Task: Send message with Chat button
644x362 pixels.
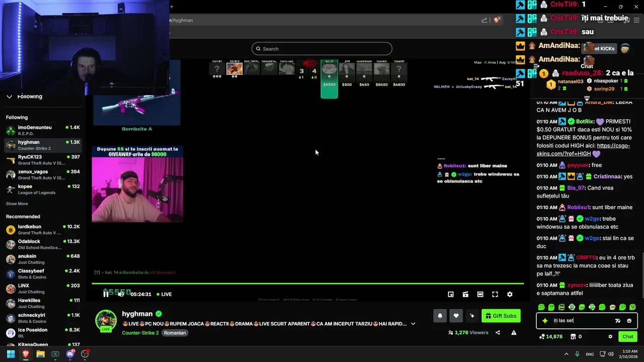Action: point(628,336)
